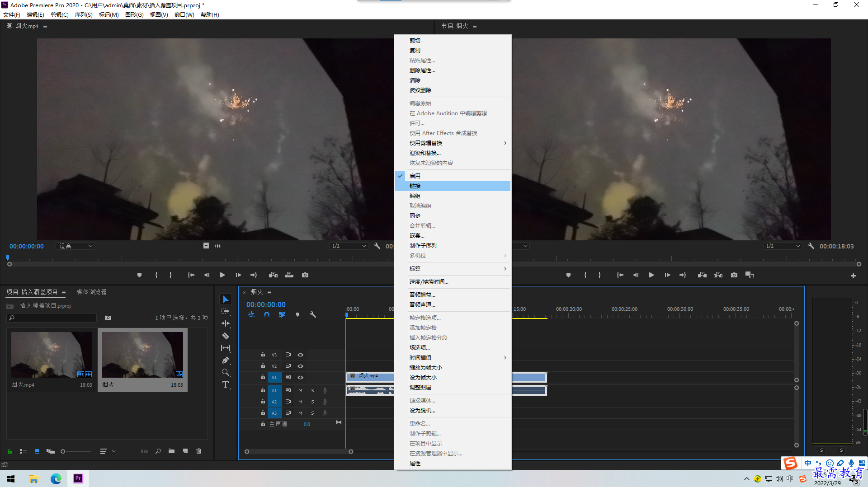This screenshot has height=487, width=868.
Task: Select the Ripple Edit tool
Action: (226, 323)
